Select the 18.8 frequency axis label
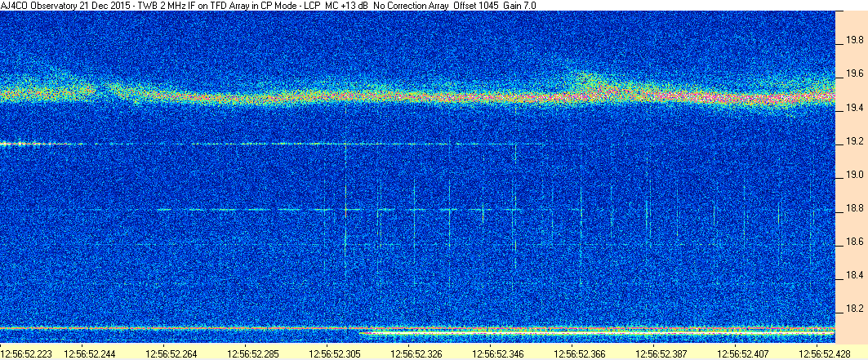 pos(853,208)
